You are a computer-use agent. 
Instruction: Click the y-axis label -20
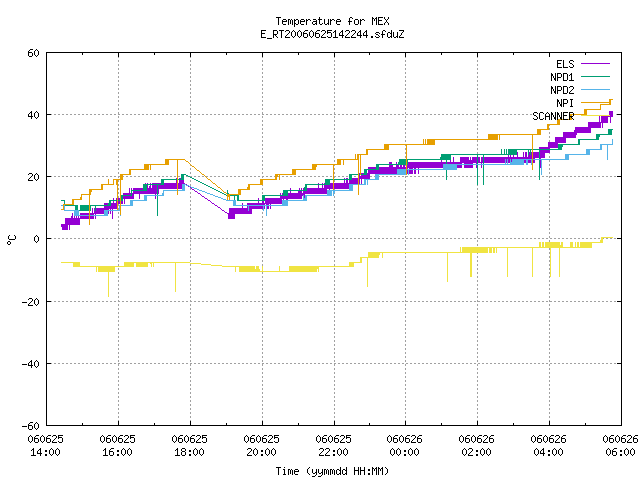31,302
